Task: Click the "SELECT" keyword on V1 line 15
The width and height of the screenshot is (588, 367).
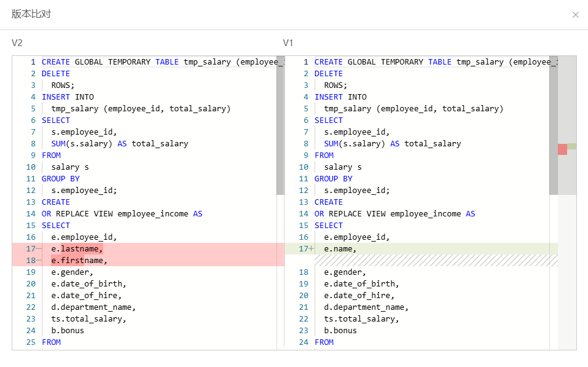Action: (329, 226)
